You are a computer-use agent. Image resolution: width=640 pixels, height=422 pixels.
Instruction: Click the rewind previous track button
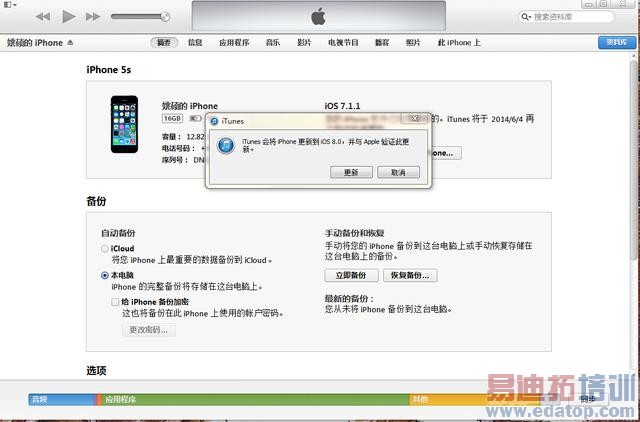(42, 17)
